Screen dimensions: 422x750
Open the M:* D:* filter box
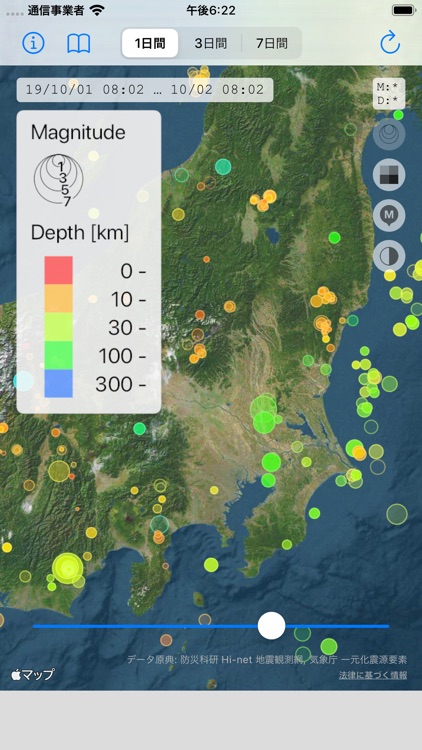[x=389, y=94]
